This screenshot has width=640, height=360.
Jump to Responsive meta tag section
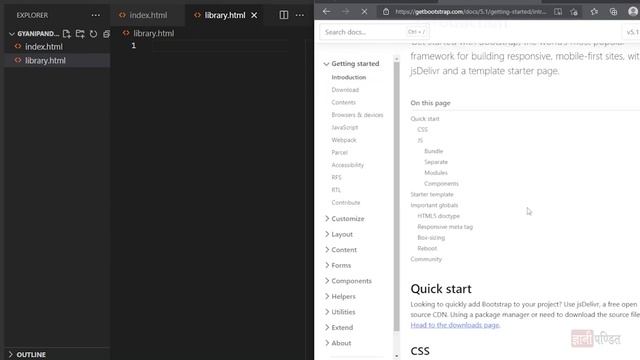click(445, 227)
